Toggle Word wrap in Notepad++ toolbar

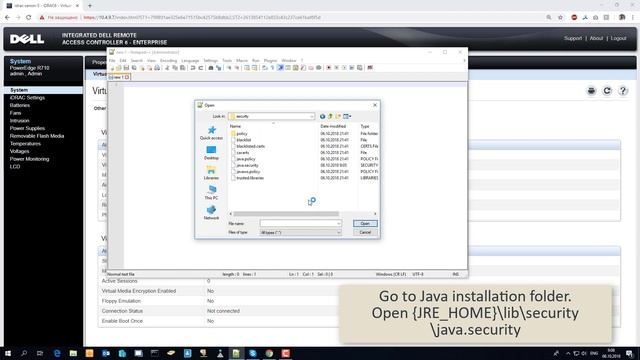pos(264,68)
